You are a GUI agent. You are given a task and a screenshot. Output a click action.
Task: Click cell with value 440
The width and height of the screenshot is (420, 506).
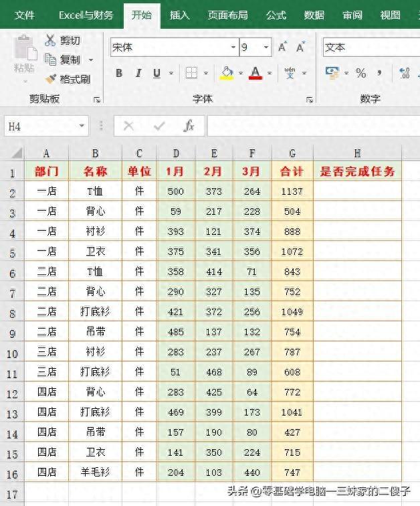point(252,472)
